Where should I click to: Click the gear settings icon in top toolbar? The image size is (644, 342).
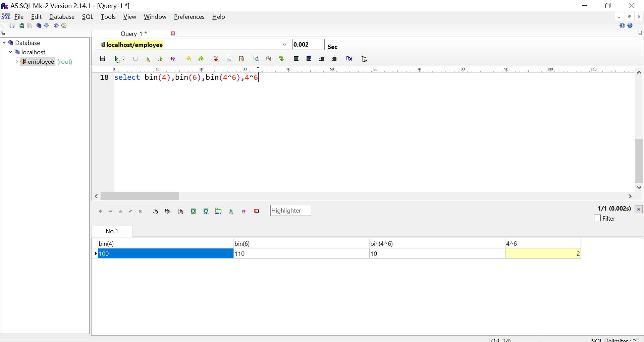(x=47, y=25)
